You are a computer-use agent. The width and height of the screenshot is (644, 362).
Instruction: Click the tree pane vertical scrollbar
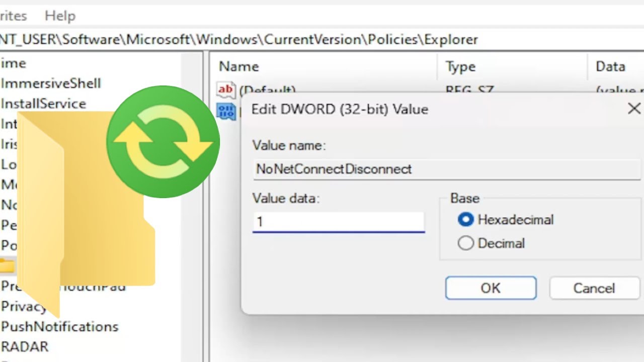coord(192,206)
